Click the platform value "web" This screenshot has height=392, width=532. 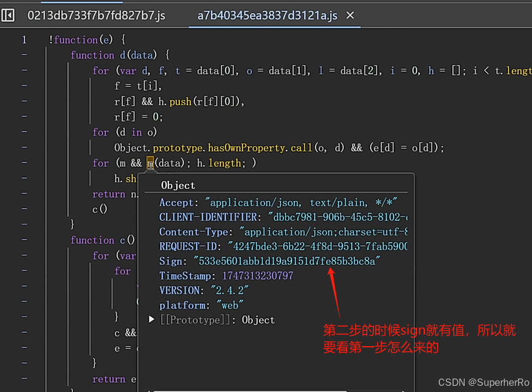click(230, 305)
